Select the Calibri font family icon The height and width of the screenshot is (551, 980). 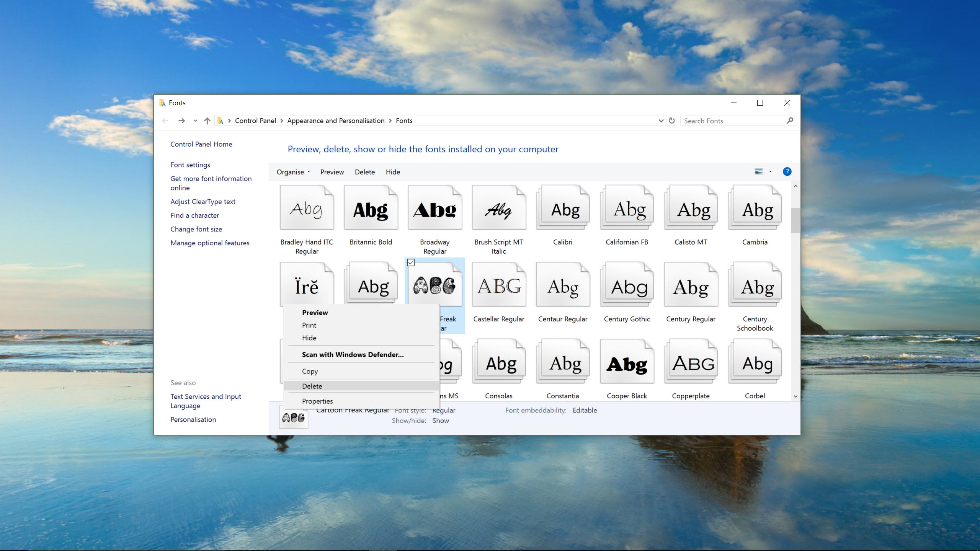[x=563, y=208]
